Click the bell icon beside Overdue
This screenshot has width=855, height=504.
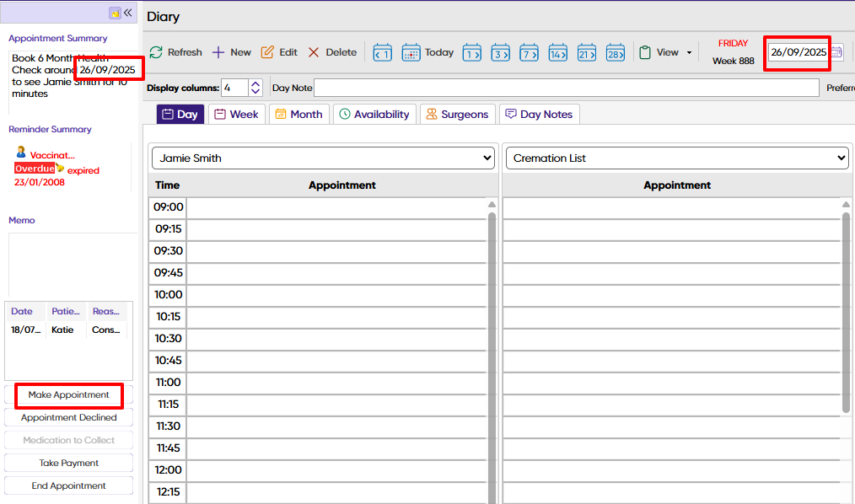click(x=60, y=168)
